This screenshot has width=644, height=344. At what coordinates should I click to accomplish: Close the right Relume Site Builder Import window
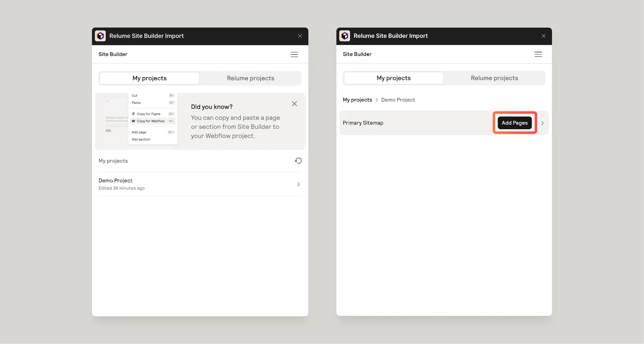click(544, 36)
